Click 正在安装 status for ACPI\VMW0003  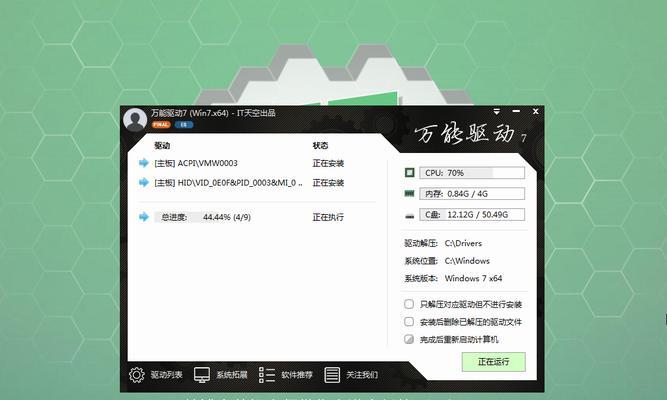[x=328, y=163]
